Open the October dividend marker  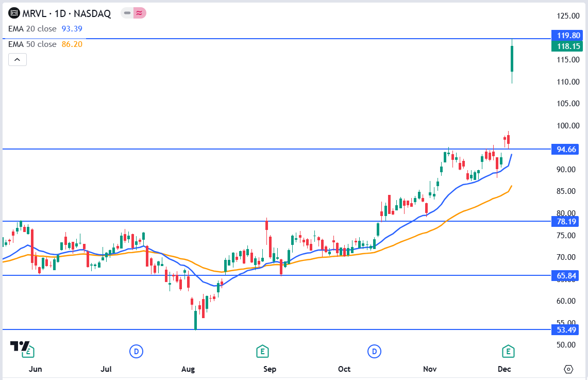point(374,351)
